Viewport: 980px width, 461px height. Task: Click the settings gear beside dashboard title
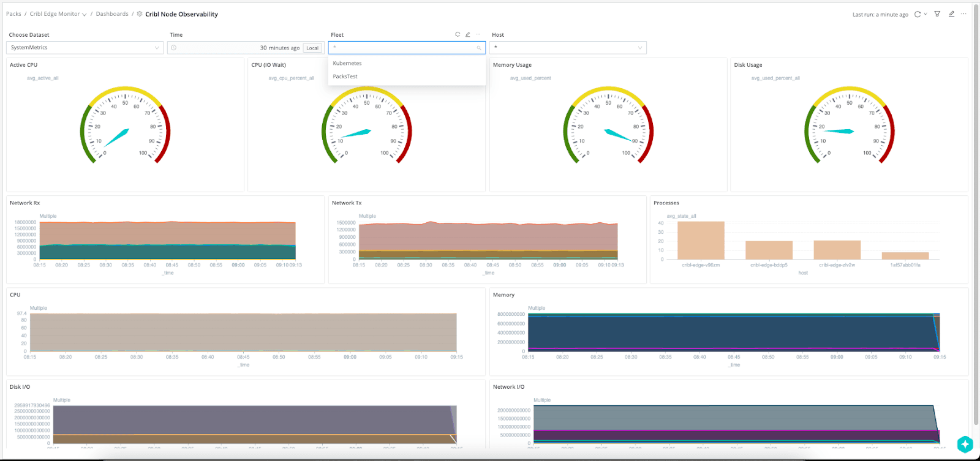click(x=140, y=14)
